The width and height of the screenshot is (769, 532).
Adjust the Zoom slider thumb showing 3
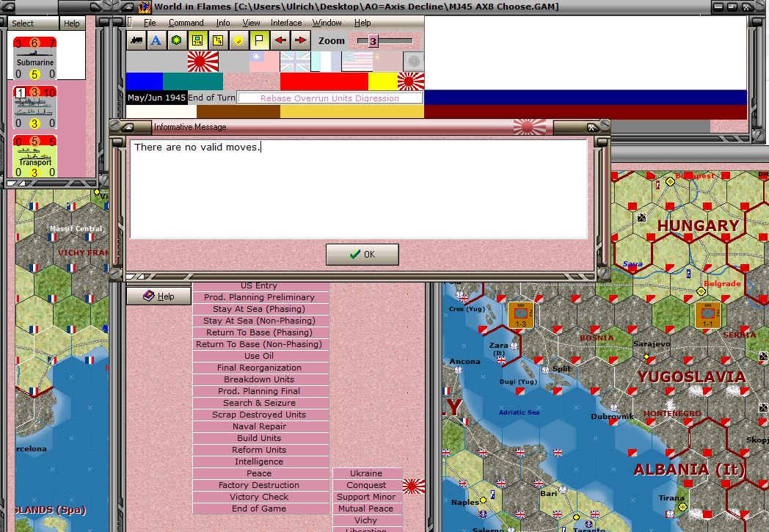point(373,41)
